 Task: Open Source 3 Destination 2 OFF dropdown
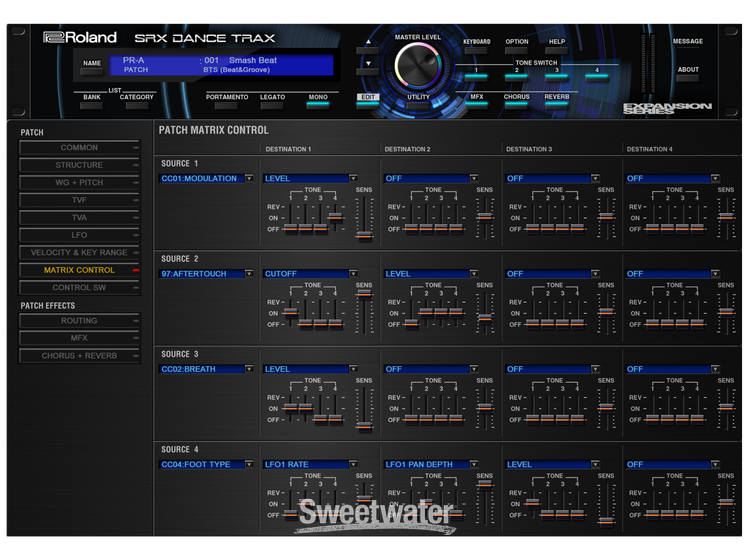coord(430,369)
